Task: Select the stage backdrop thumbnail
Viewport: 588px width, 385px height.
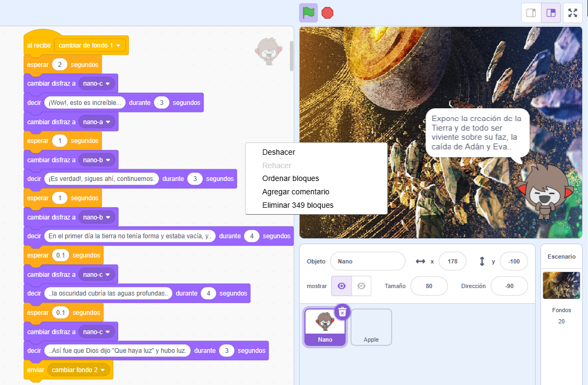Action: (x=561, y=285)
